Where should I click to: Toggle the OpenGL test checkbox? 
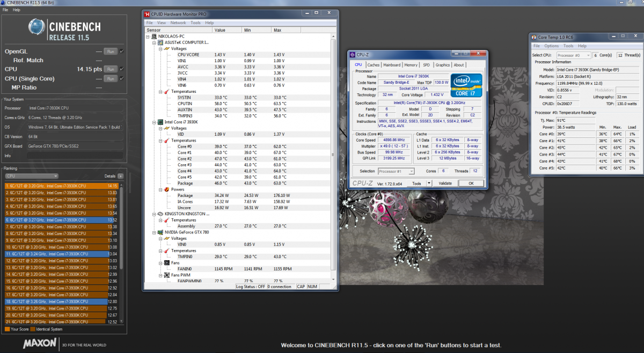pyautogui.click(x=122, y=52)
